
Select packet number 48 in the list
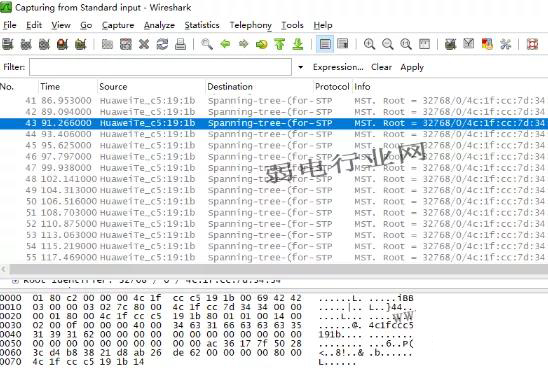pos(274,179)
